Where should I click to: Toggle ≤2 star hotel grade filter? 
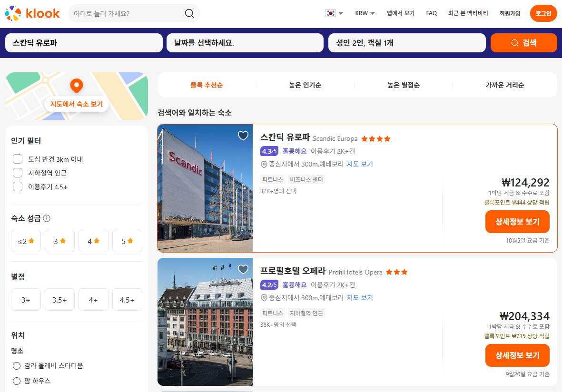pyautogui.click(x=26, y=241)
